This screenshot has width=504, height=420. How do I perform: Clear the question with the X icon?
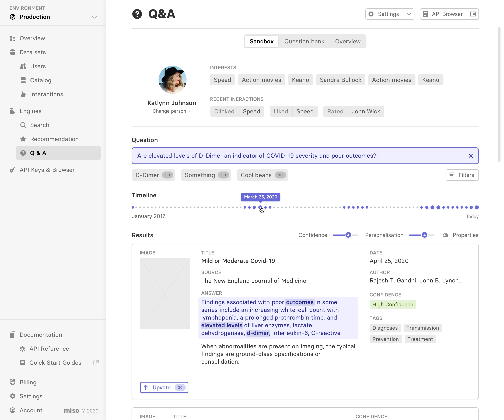[471, 156]
